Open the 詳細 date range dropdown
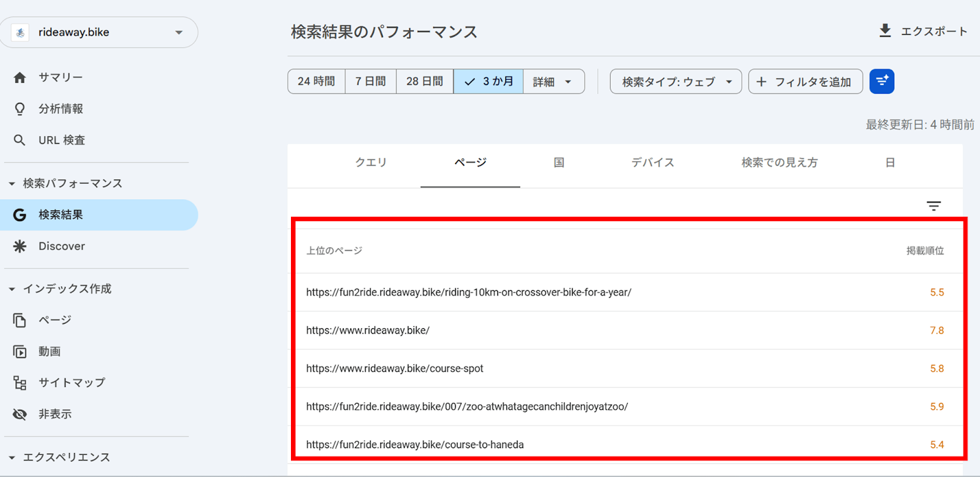Viewport: 980px width, 477px height. click(554, 81)
